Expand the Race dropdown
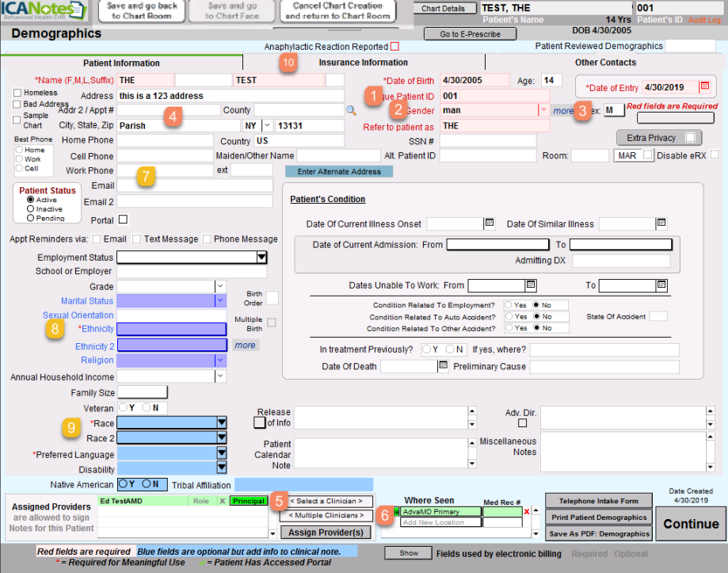 221,423
